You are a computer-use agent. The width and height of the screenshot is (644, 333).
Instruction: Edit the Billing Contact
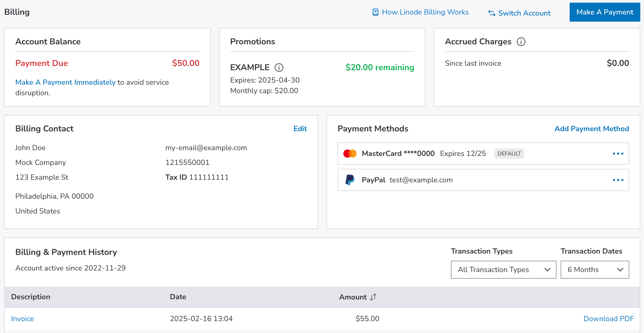[x=300, y=129]
